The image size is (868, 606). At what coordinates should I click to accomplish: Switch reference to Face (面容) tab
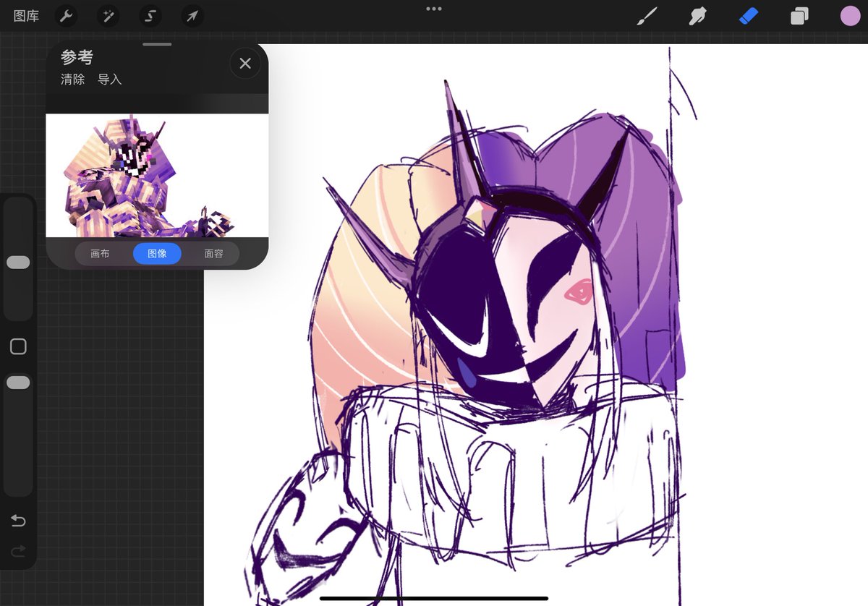pos(213,254)
